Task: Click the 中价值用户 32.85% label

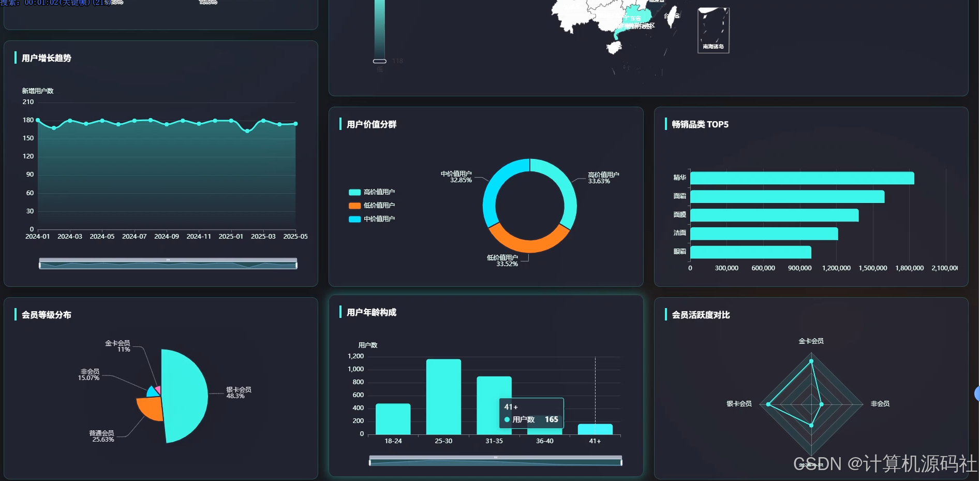Action: [x=456, y=177]
